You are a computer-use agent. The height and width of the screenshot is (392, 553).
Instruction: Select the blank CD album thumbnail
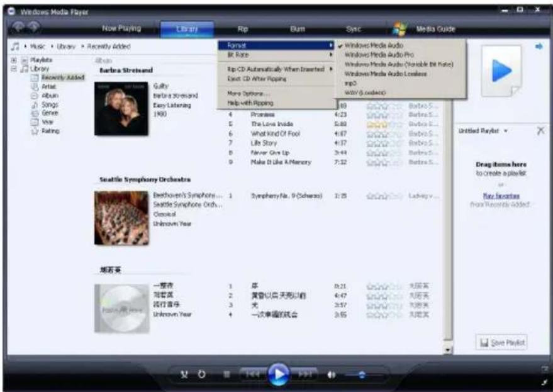[x=121, y=309]
